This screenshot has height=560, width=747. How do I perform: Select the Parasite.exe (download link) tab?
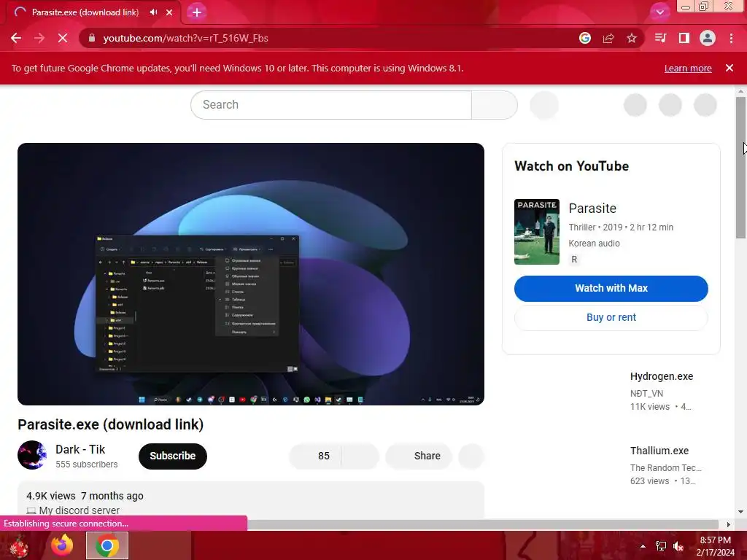[85, 12]
